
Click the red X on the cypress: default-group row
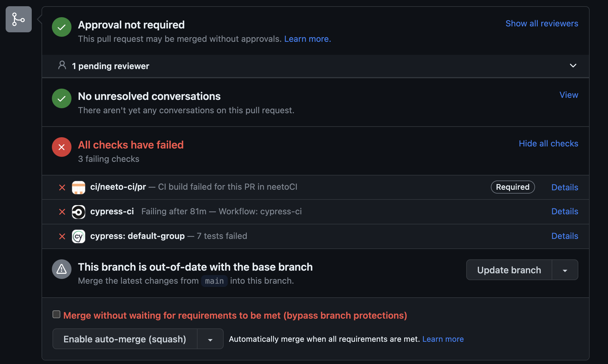pos(62,236)
